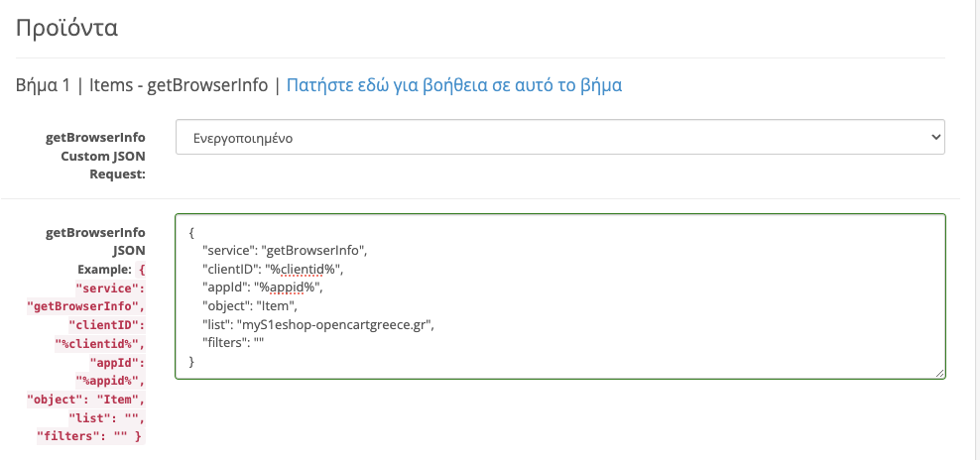
Task: Click the Βήμα 1 Items - getBrowserInfo text
Action: click(142, 85)
